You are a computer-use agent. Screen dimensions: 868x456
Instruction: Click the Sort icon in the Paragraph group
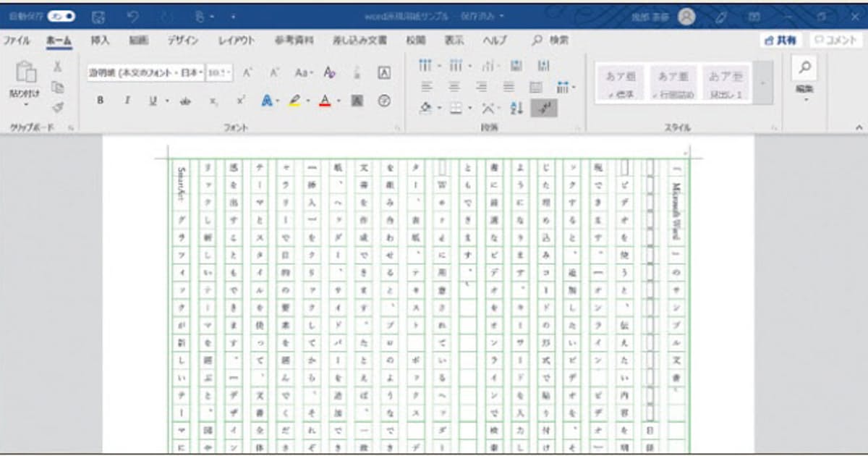point(517,108)
